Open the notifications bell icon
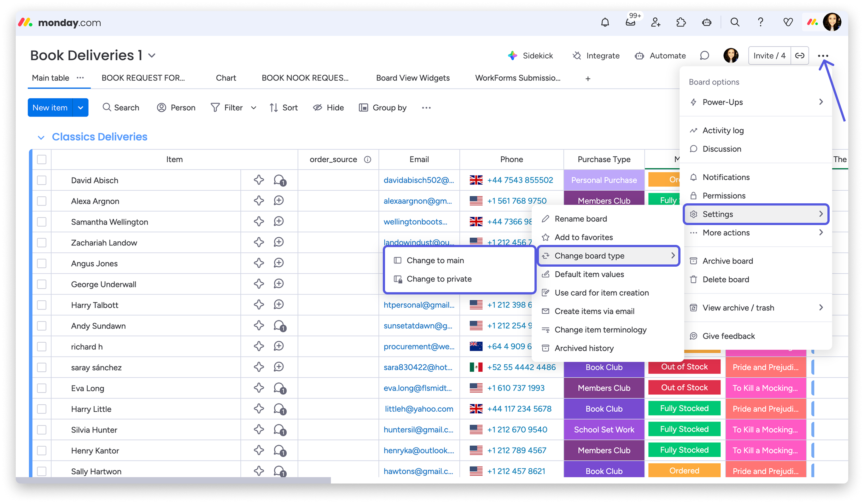Viewport: 864px width, 504px height. click(605, 23)
